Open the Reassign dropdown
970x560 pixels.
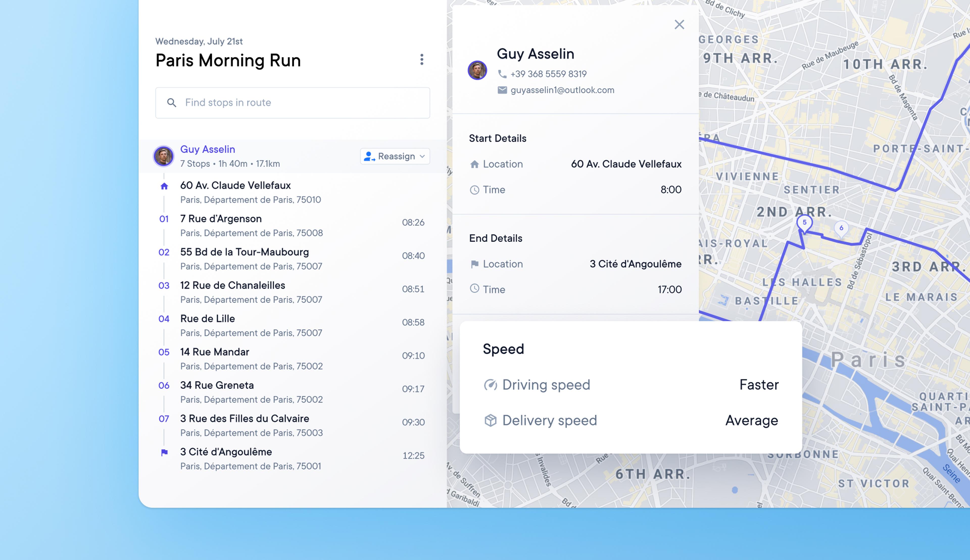(x=395, y=156)
